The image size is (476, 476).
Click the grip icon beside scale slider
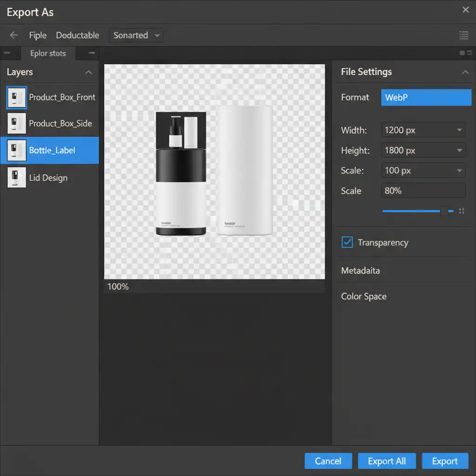tap(462, 211)
